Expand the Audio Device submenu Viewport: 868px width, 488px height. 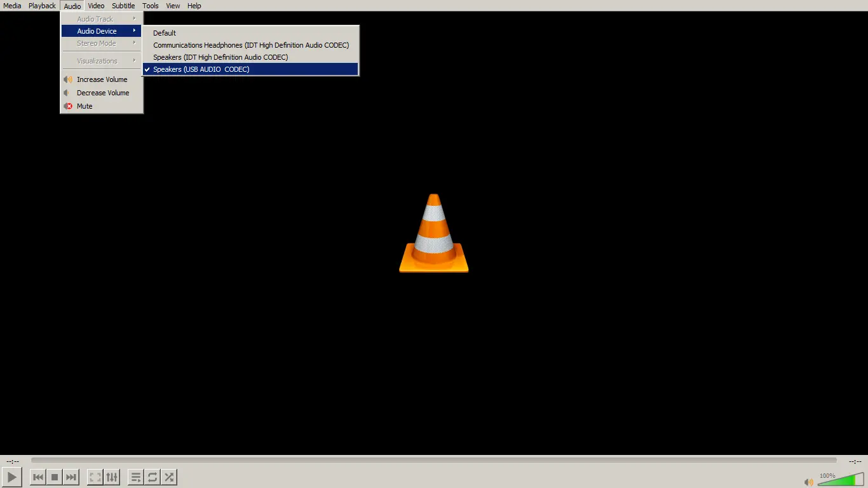pos(97,31)
